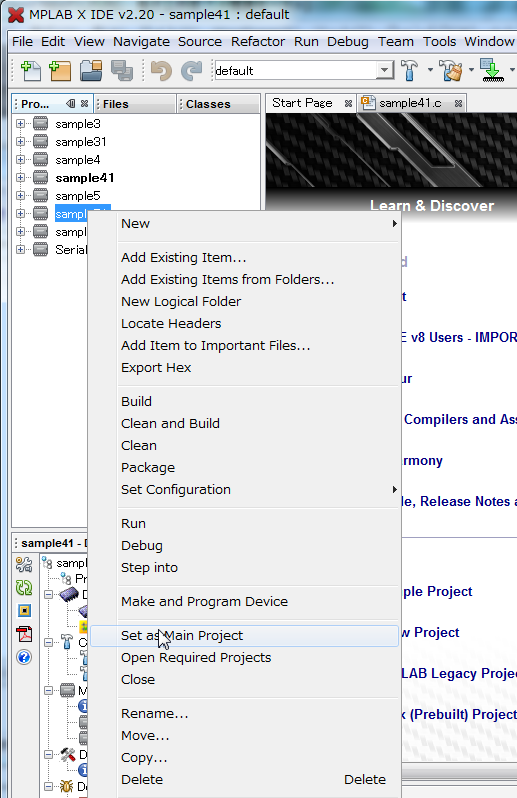The height and width of the screenshot is (798, 517).
Task: Open the PDF datasheet icon in dashboard
Action: point(24,634)
